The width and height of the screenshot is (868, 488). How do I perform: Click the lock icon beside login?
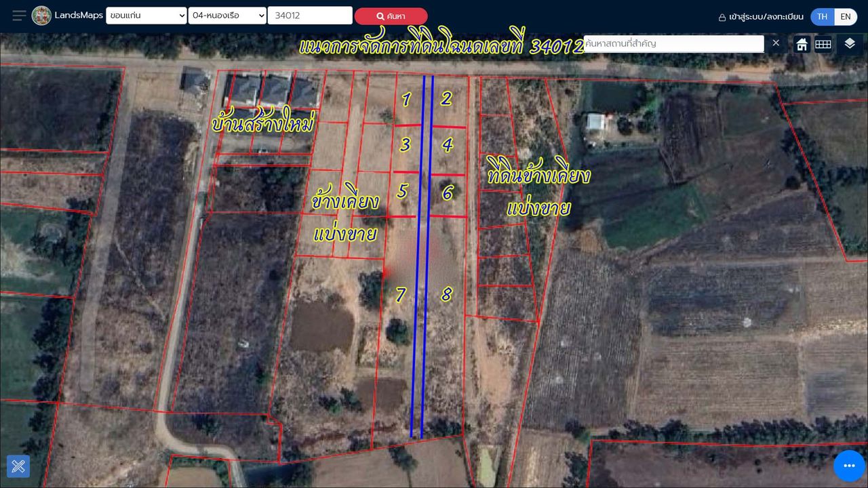pyautogui.click(x=722, y=17)
